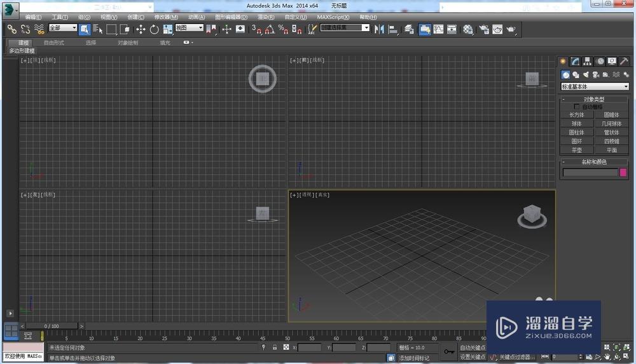Switch to the 自由形式 ribbon tab
Image resolution: width=636 pixels, height=364 pixels.
tap(54, 43)
